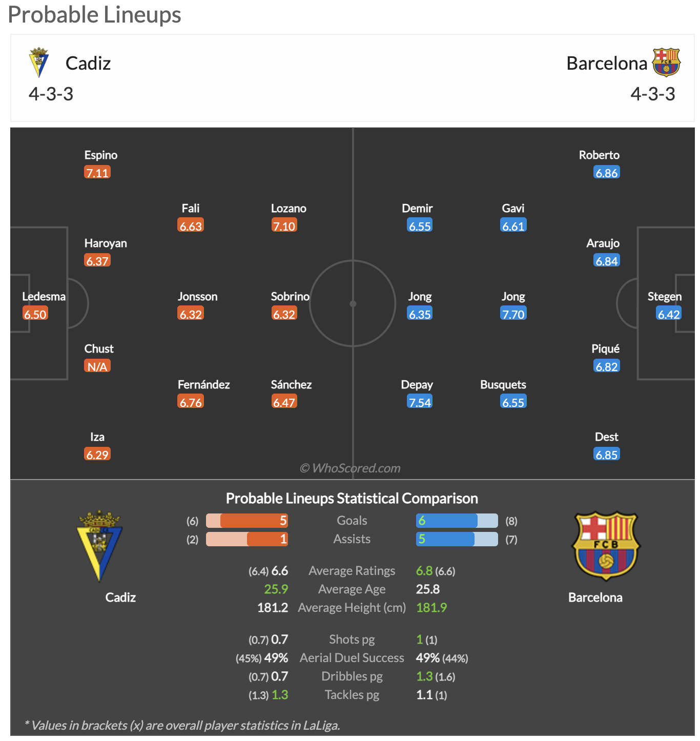Open Fernández's player name
Viewport: 700px width, 741px height.
[203, 385]
